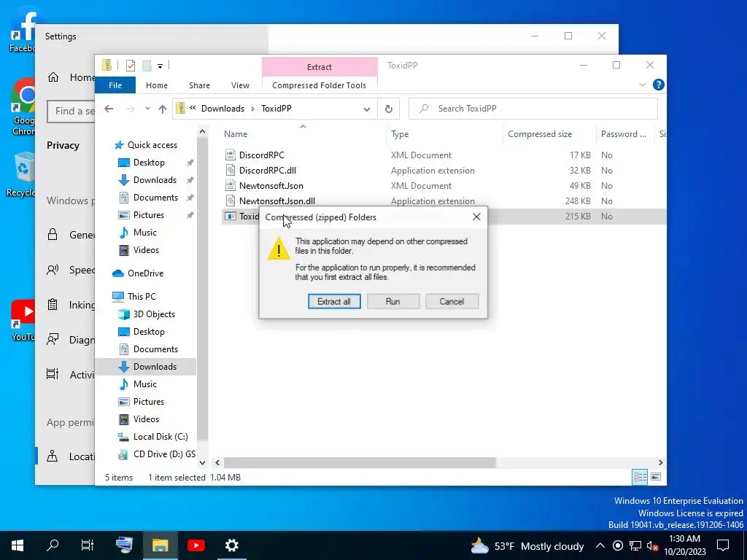Viewport: 747px width, 560px height.
Task: Open pinned Documents under Quick access
Action: [155, 198]
